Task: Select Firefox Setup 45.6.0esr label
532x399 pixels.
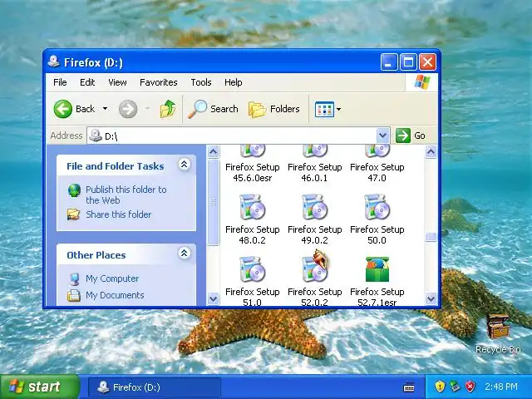Action: (252, 172)
